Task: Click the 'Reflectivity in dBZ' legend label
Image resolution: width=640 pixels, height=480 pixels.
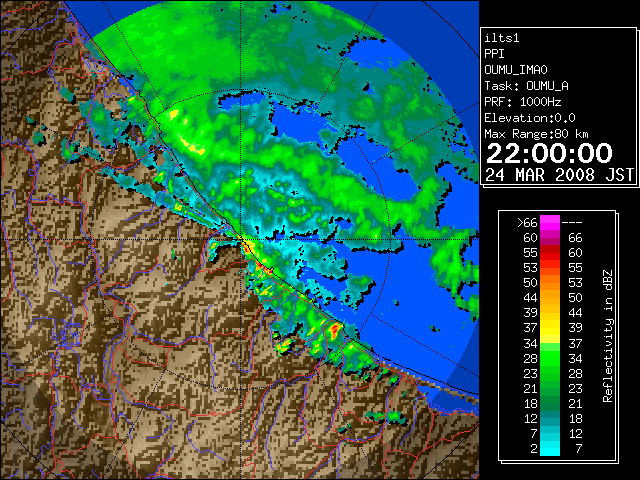Action: 608,336
